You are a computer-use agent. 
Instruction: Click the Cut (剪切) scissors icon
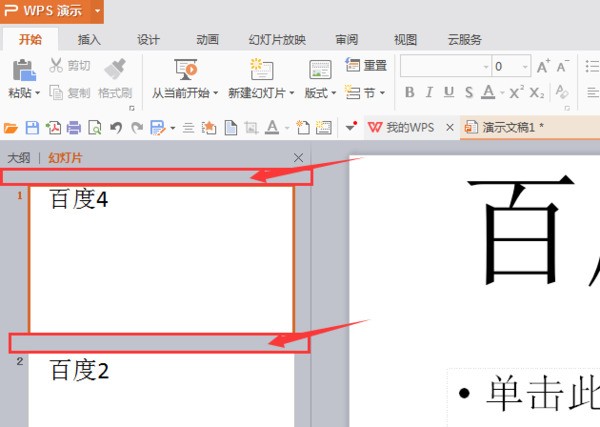56,65
